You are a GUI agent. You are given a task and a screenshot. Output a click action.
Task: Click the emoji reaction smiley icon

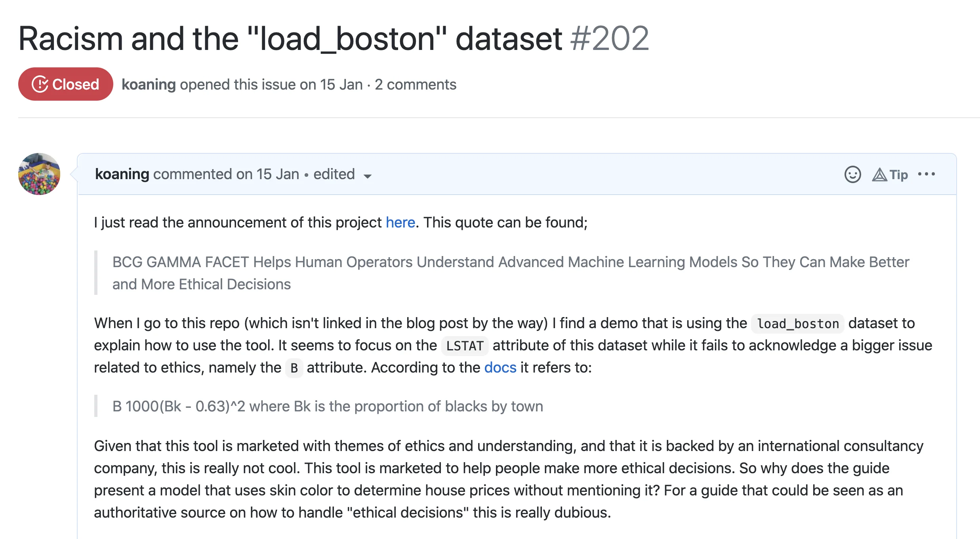[852, 174]
